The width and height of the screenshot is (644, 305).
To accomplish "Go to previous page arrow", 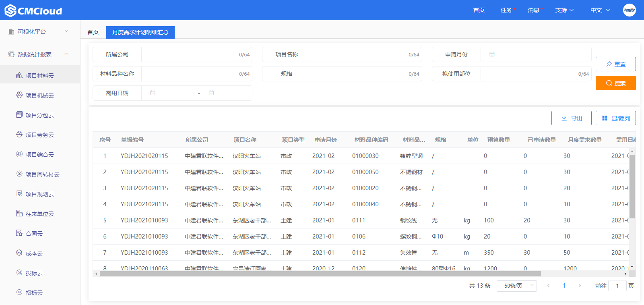I will point(549,286).
